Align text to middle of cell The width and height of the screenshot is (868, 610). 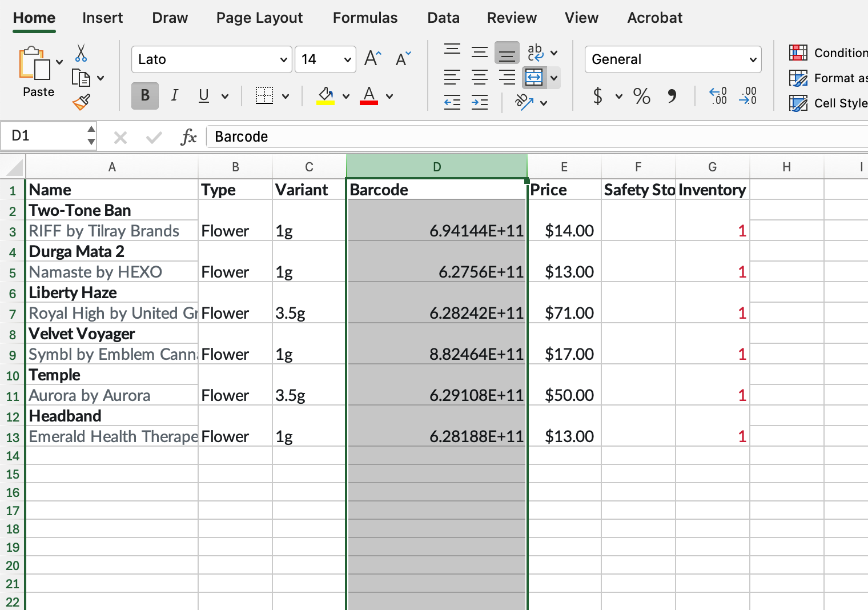(x=480, y=52)
